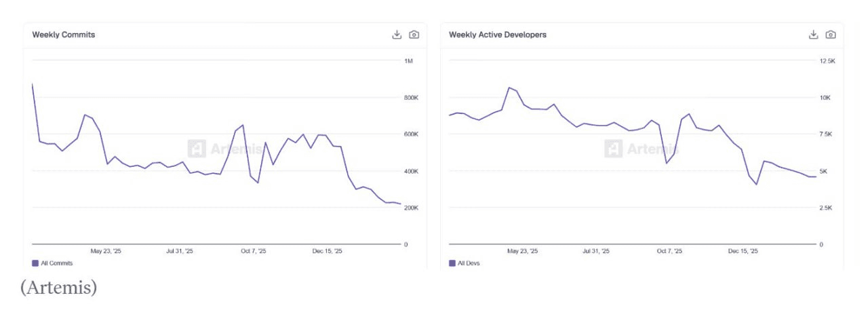Click Artemis watermark logo in developers chart
Image resolution: width=868 pixels, height=319 pixels.
tap(613, 149)
